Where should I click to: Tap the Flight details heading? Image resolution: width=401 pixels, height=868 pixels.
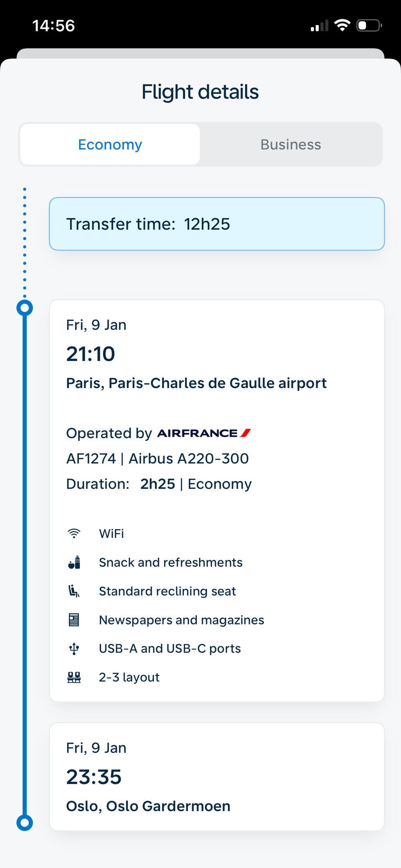click(x=200, y=92)
